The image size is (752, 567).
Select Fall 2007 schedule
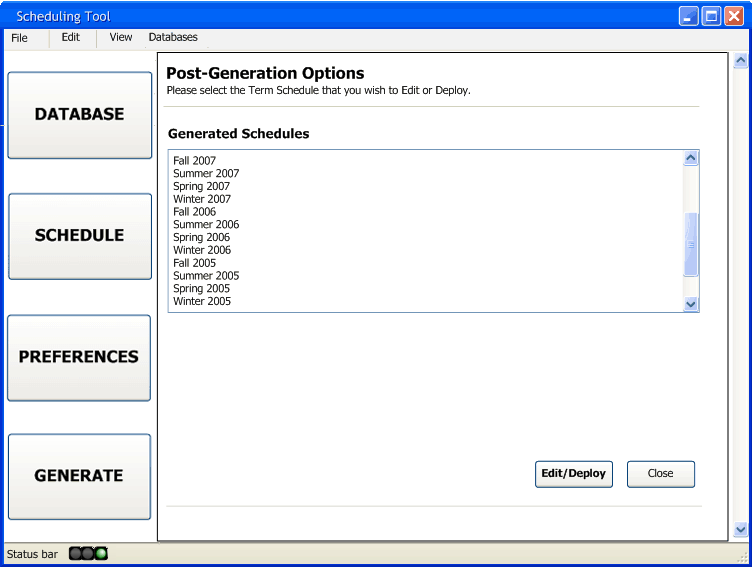tap(194, 161)
